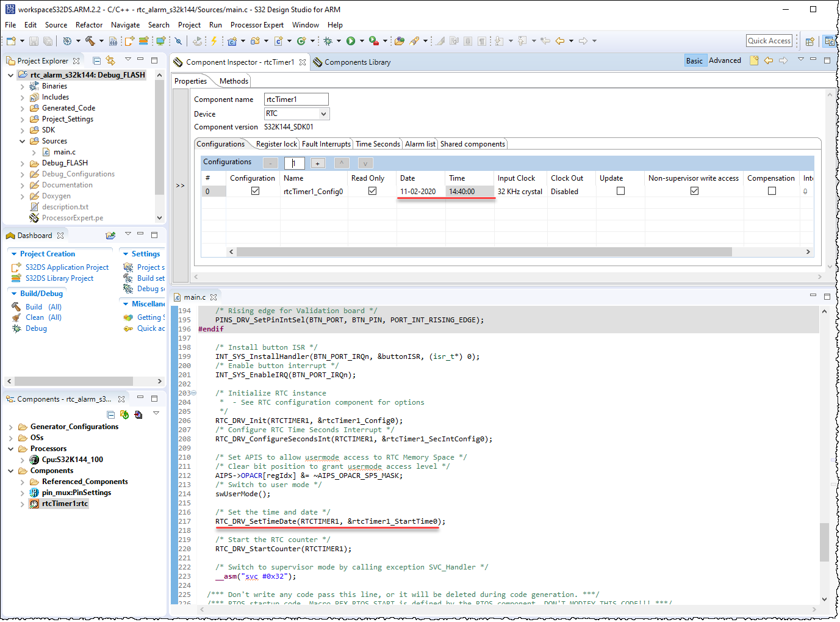Collapse All in Project Explorer panel
Viewport: 840px width, 622px height.
pos(96,60)
